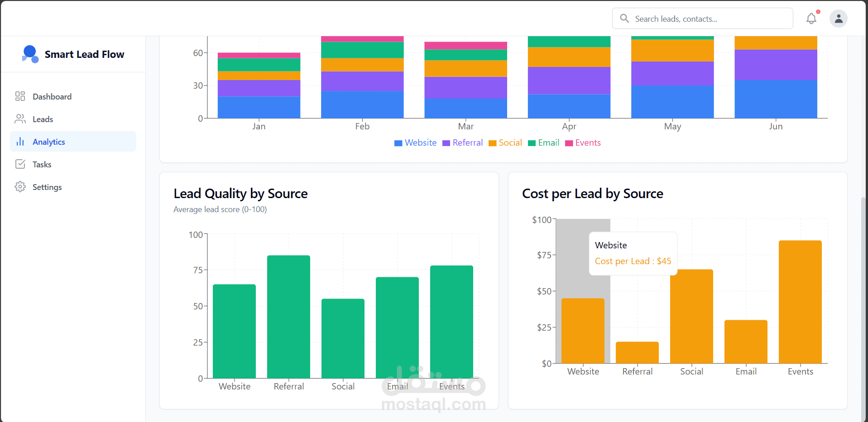Click the Email legend color swatch
The image size is (868, 422).
[532, 143]
